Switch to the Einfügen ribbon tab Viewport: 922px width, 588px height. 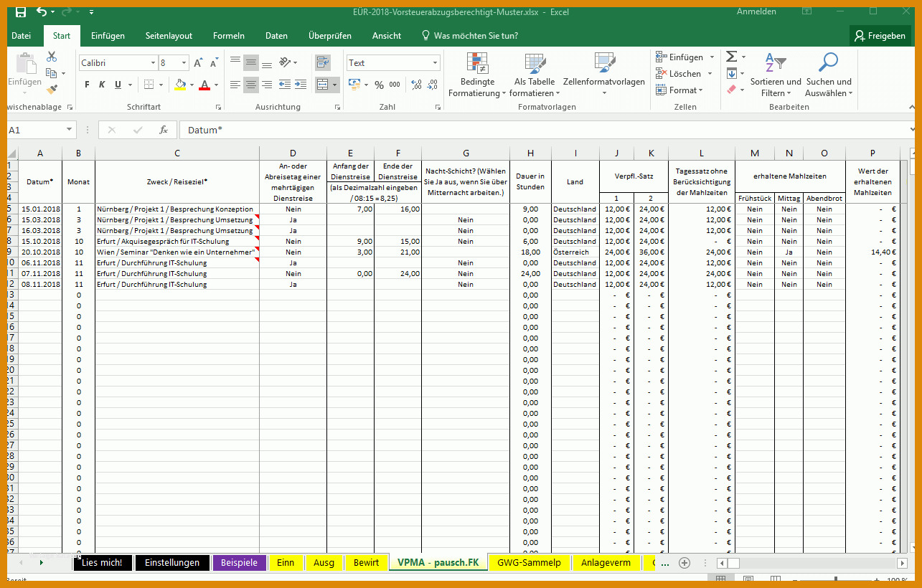pos(108,36)
